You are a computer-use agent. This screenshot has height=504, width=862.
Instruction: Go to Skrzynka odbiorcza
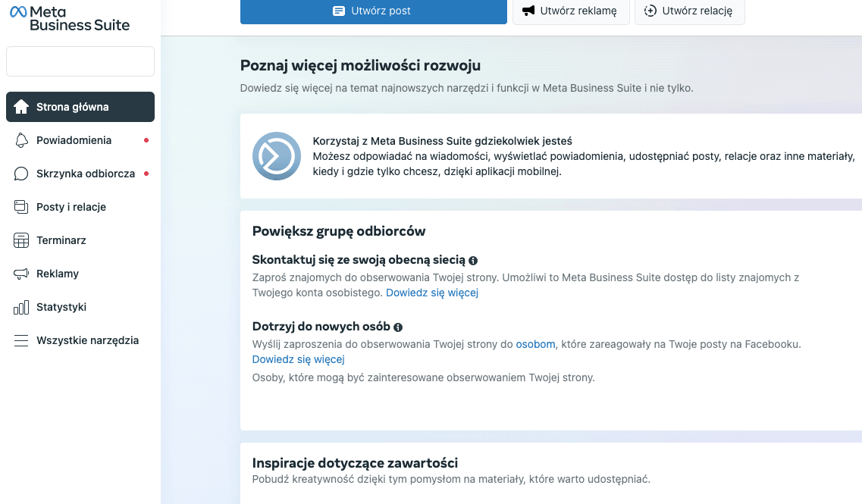[80, 174]
